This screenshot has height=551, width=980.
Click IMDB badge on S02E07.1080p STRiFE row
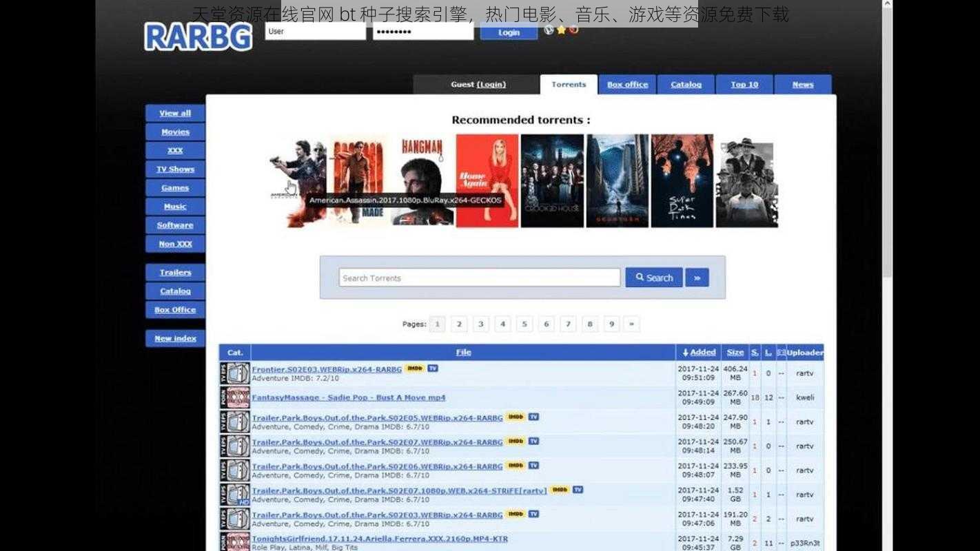tap(560, 490)
